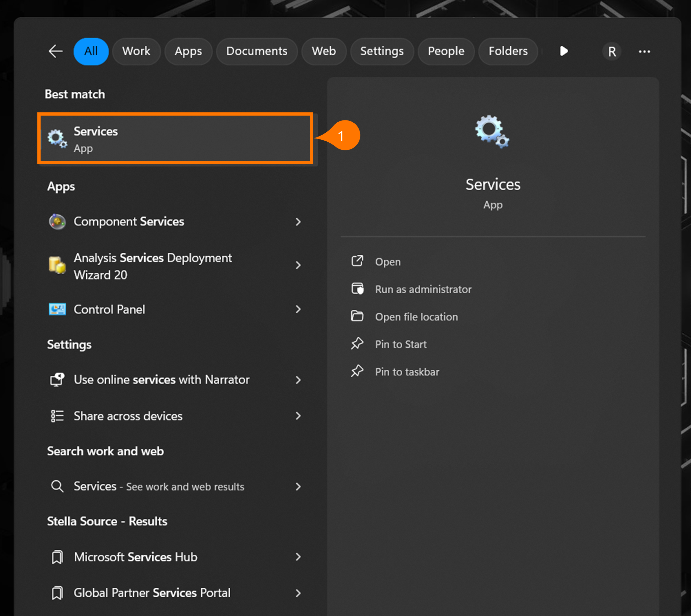Click the Analysis Services Deployment Wizard icon
This screenshot has height=616, width=691.
coord(57,265)
